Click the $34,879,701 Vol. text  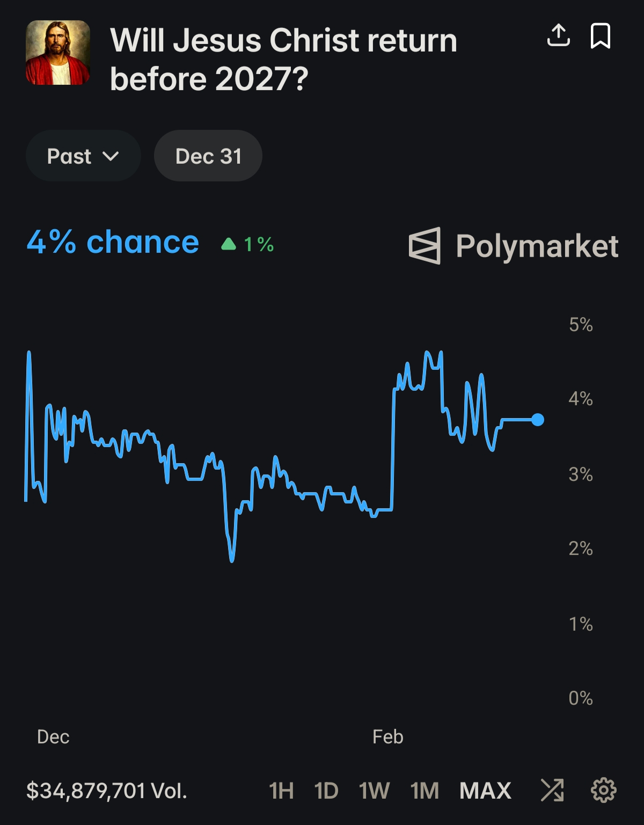pos(107,791)
